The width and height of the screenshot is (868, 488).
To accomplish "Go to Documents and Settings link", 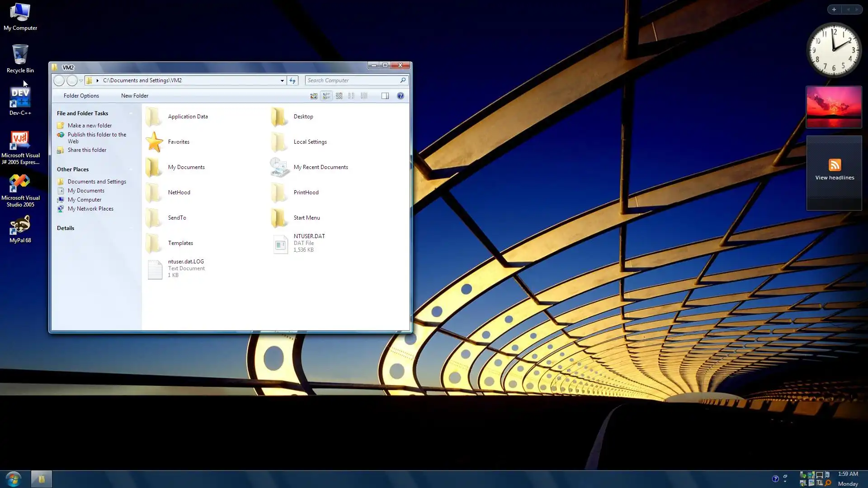I will tap(97, 182).
